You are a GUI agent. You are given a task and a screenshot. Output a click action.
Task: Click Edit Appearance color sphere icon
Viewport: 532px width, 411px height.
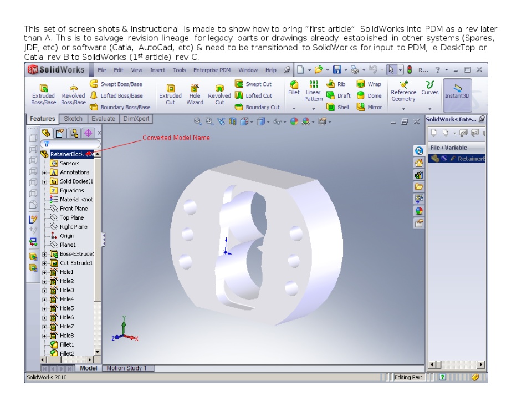(294, 121)
